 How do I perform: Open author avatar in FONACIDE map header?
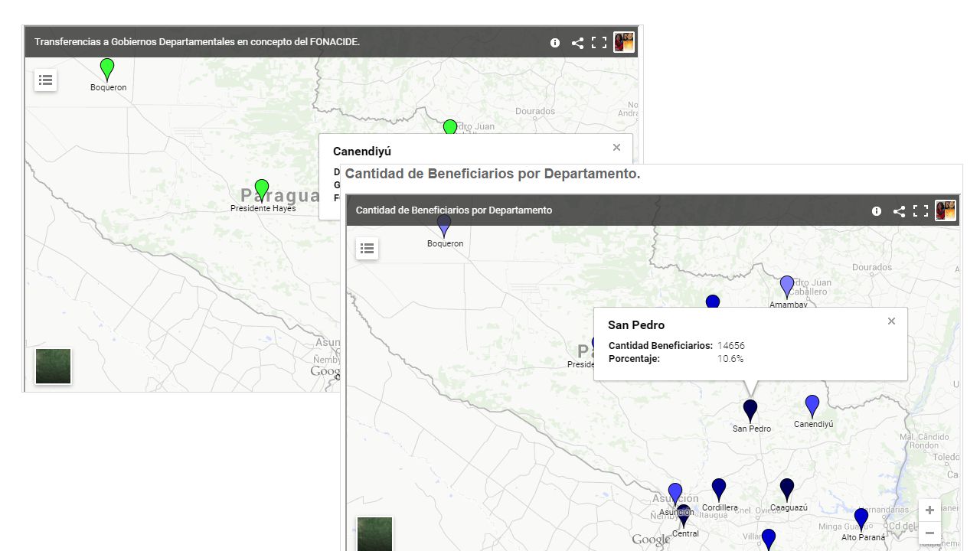(624, 42)
